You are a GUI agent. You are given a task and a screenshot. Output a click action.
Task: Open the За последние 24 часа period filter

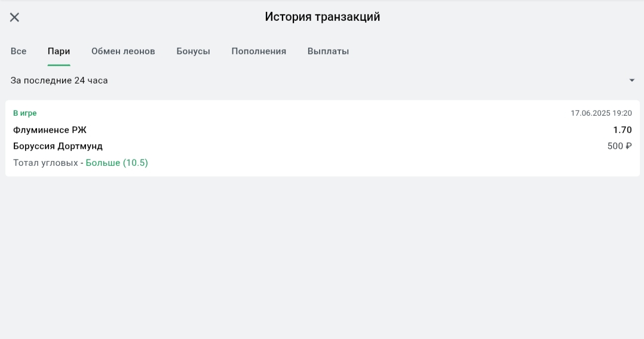[x=60, y=81]
